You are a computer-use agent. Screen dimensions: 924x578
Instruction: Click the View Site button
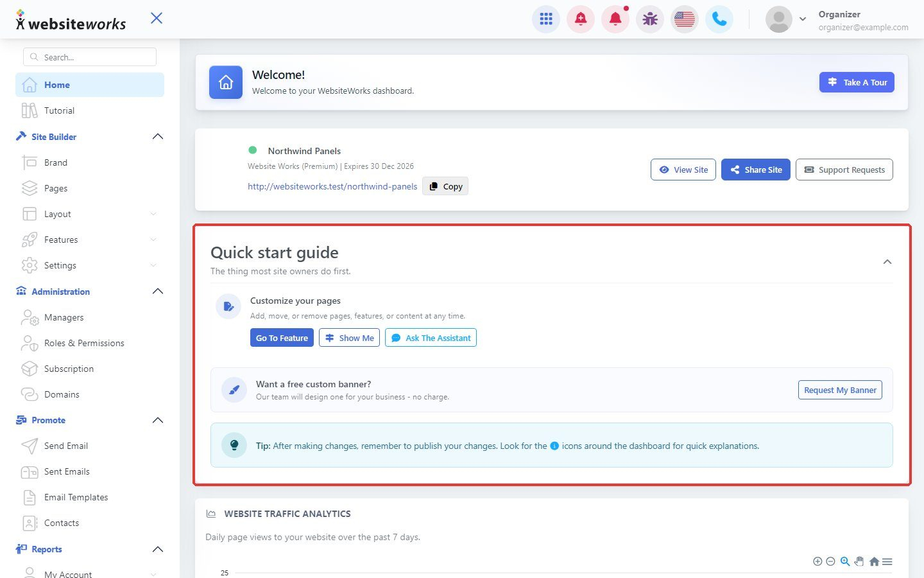[x=683, y=170]
